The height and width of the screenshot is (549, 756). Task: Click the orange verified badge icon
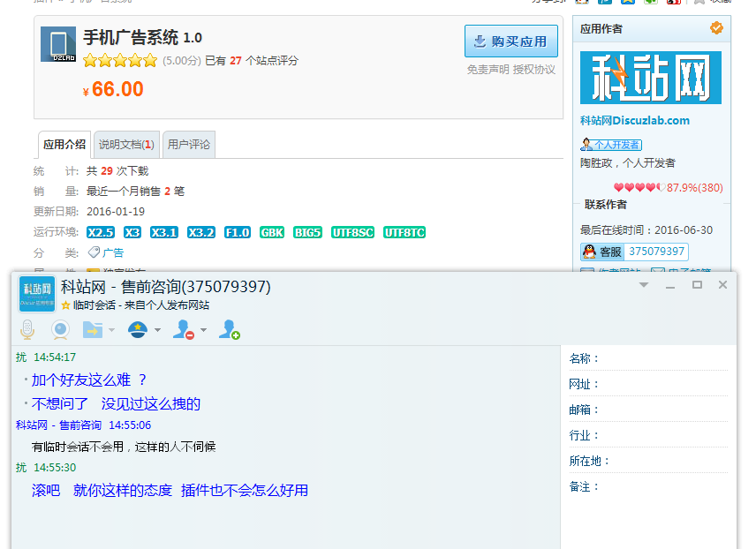click(x=716, y=28)
